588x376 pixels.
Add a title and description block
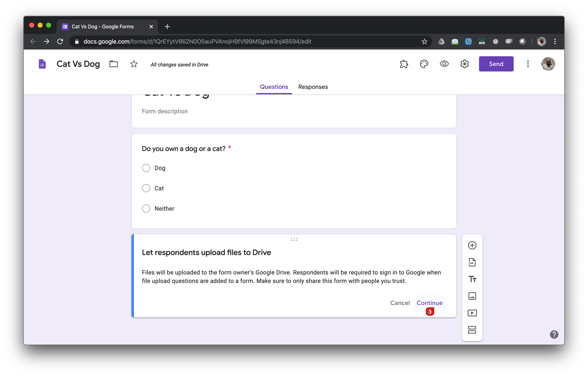click(x=472, y=279)
